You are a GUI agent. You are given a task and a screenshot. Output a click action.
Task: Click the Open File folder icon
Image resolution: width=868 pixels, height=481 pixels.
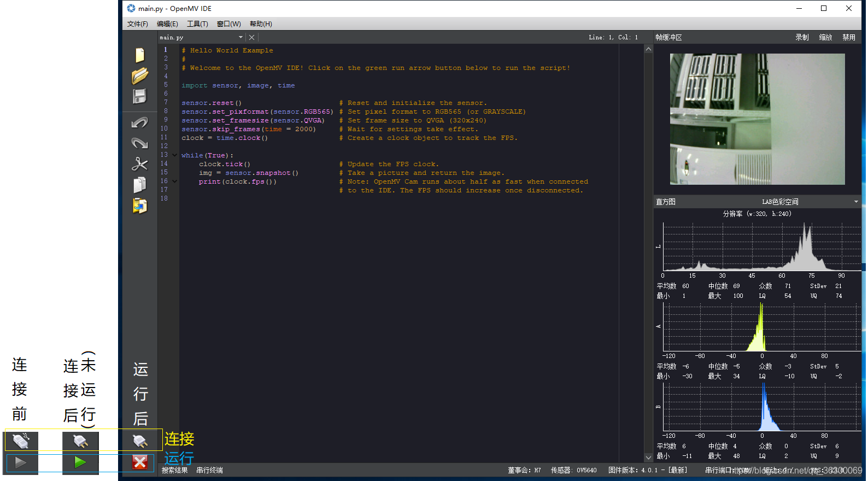coord(140,75)
